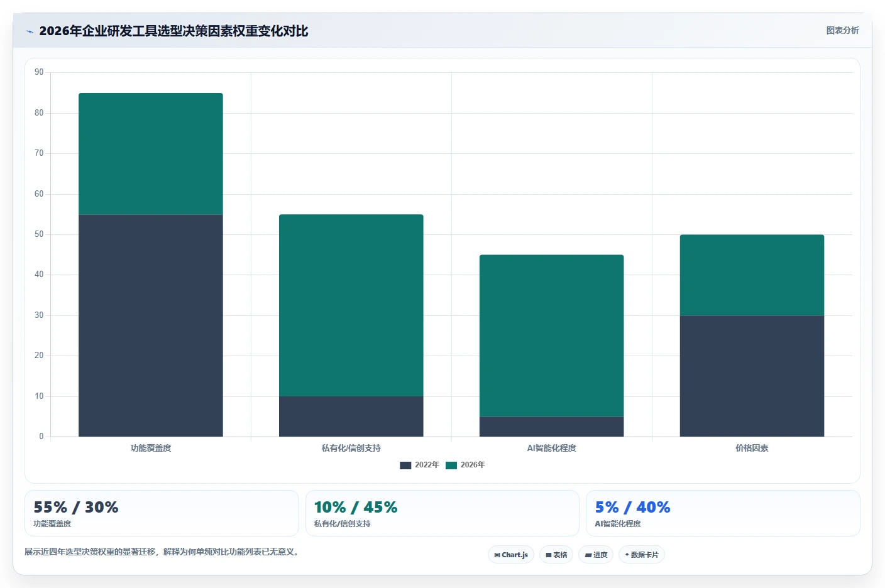Click the chart title 2026年企业研发工具选型决策因素权重变化对比
This screenshot has height=588, width=885.
pos(173,31)
